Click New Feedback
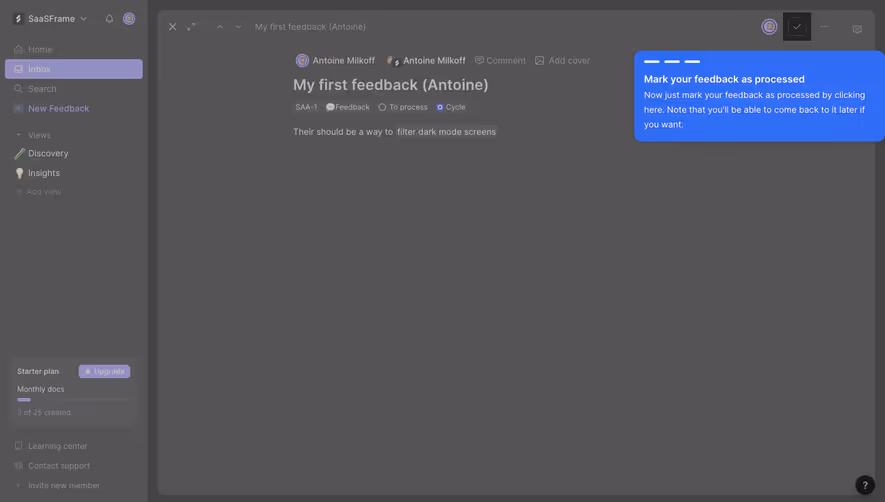The height and width of the screenshot is (502, 885). [58, 108]
